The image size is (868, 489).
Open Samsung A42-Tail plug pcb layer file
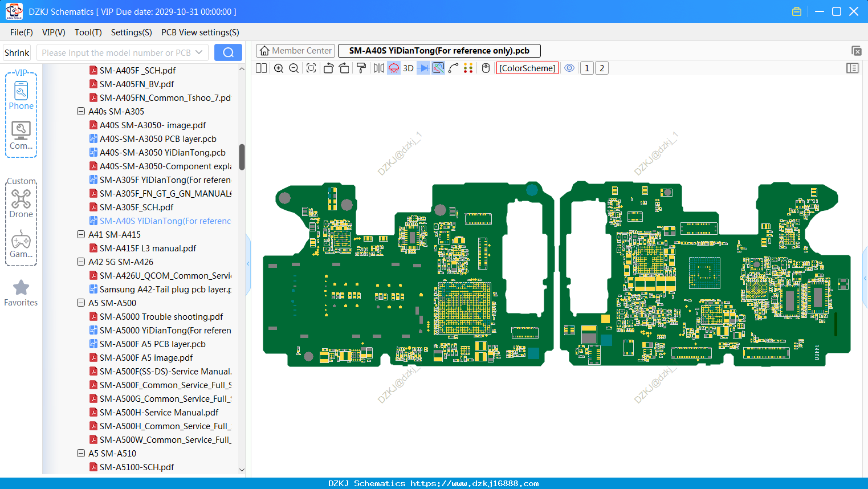click(165, 290)
